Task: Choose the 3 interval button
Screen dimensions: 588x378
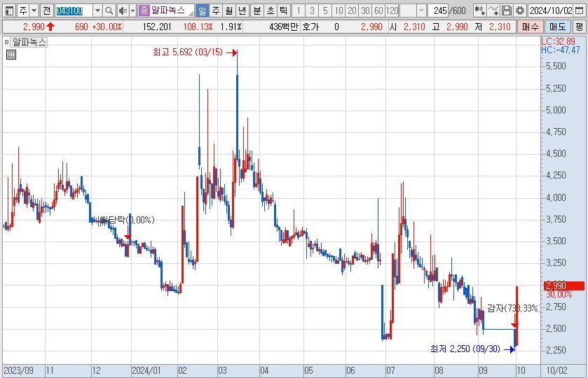Action: pos(312,10)
